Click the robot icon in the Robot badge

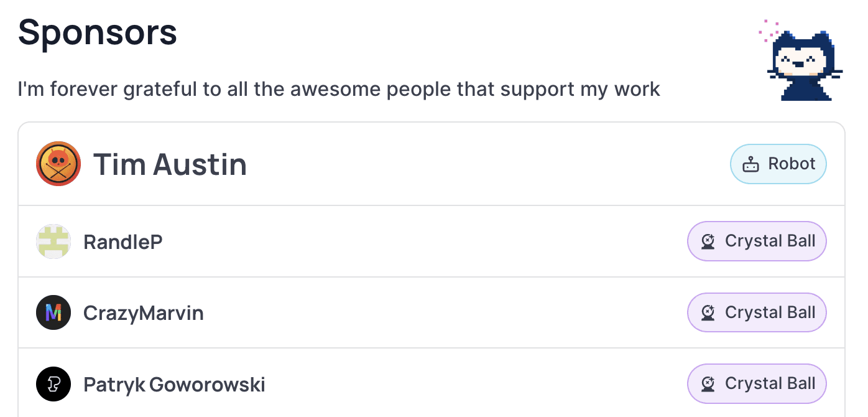(x=751, y=164)
